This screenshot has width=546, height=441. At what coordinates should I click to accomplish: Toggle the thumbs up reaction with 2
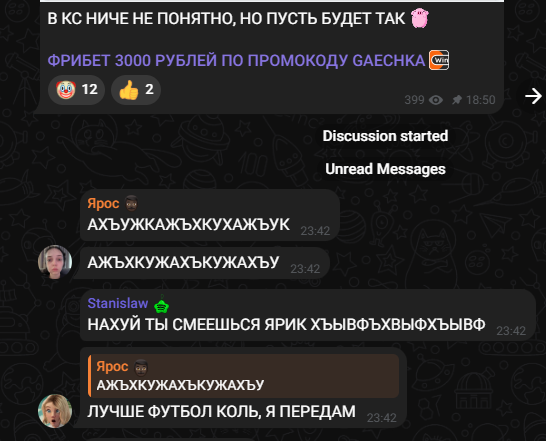136,90
